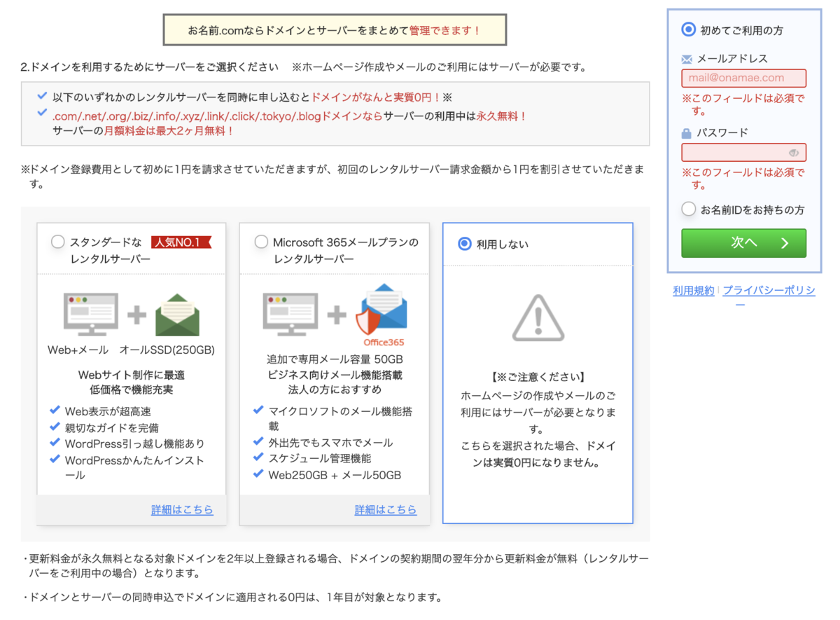Click the ドメインは実質0円になりません warning text
Viewport: 840px width, 620px height.
538,454
